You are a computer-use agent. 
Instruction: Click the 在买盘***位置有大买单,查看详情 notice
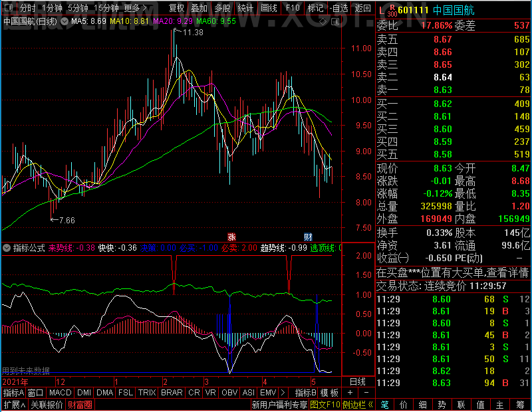click(x=453, y=272)
